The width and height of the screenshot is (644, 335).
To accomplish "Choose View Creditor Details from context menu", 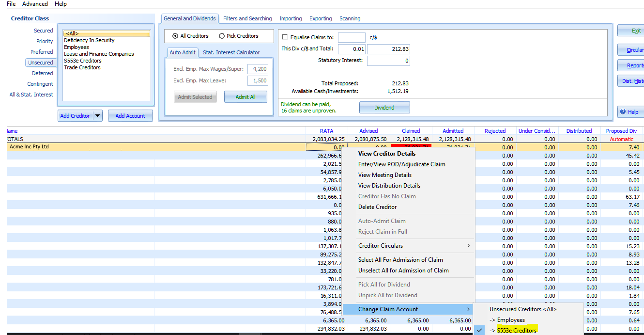I will click(x=386, y=154).
